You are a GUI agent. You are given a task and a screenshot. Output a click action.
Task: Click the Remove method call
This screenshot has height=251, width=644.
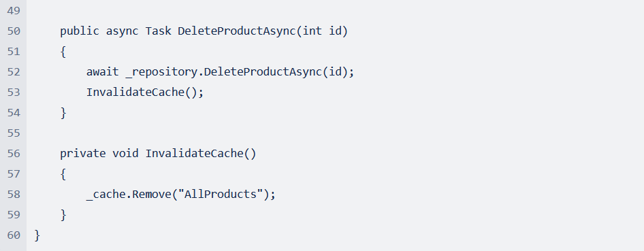point(152,194)
